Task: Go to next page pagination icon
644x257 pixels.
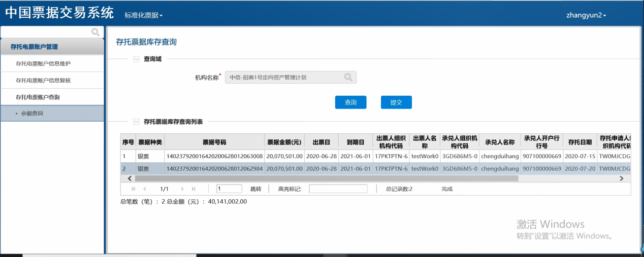Action: pyautogui.click(x=183, y=189)
